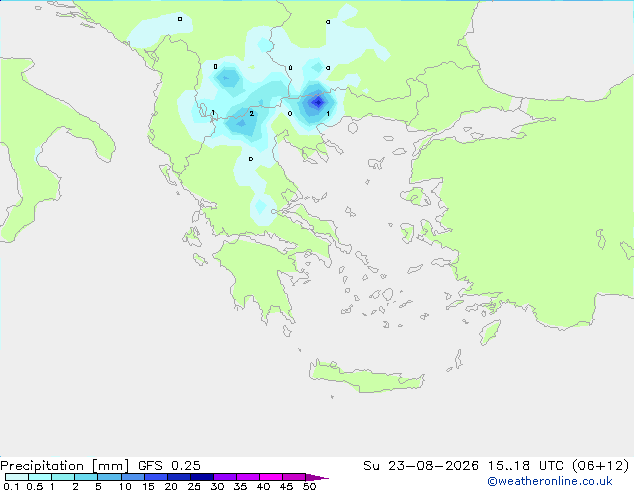This screenshot has width=634, height=490.
Task: Click the purple arrow tip past 50
Action: pyautogui.click(x=317, y=477)
